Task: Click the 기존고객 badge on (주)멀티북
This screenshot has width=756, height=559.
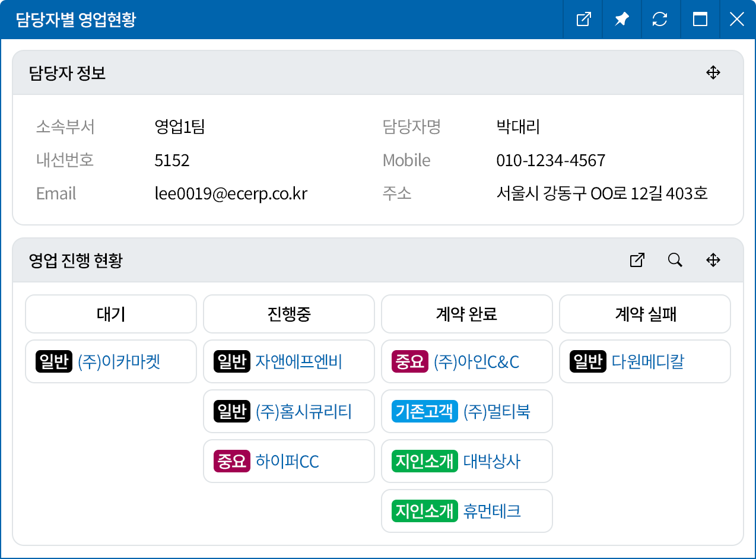Action: pos(424,411)
